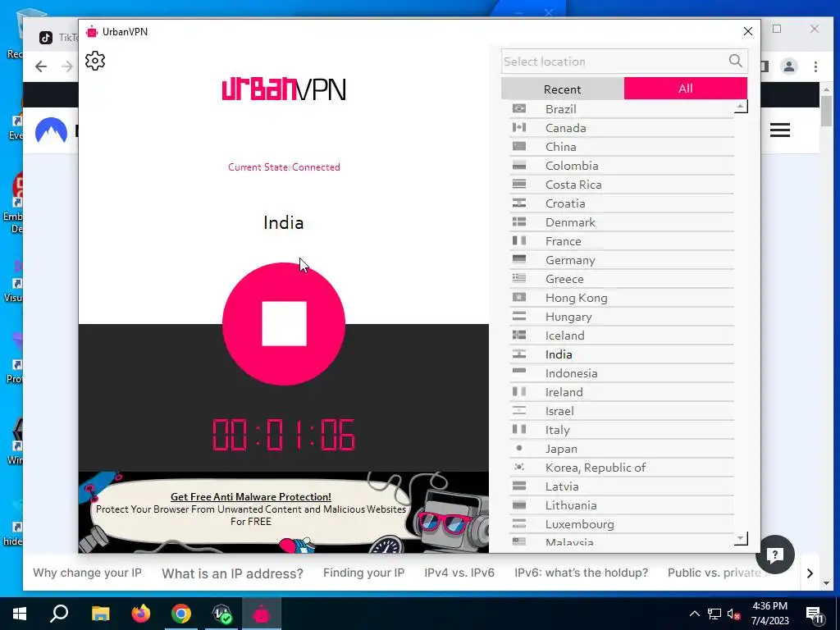Open 'What is an IP address?' link
The height and width of the screenshot is (630, 840).
232,573
